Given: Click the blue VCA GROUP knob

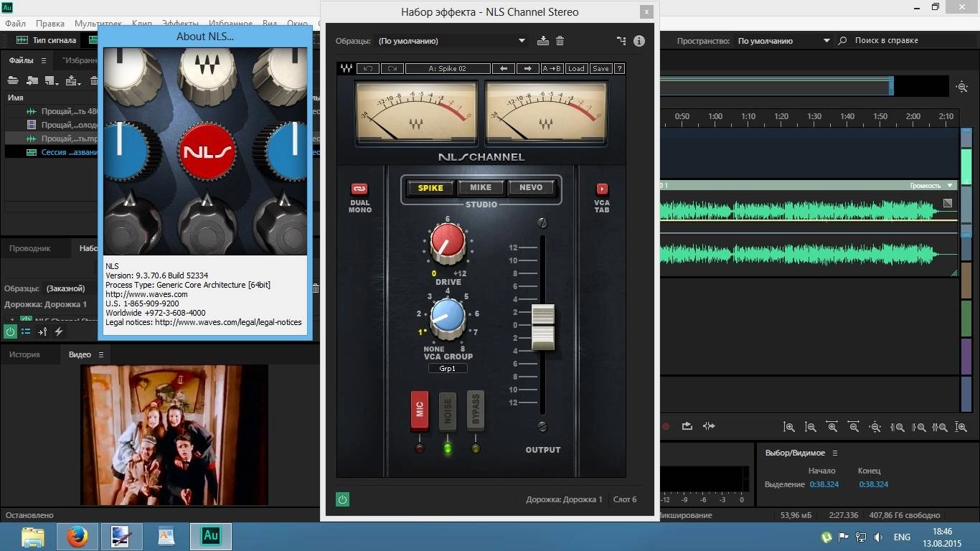Looking at the screenshot, I should click(x=448, y=319).
